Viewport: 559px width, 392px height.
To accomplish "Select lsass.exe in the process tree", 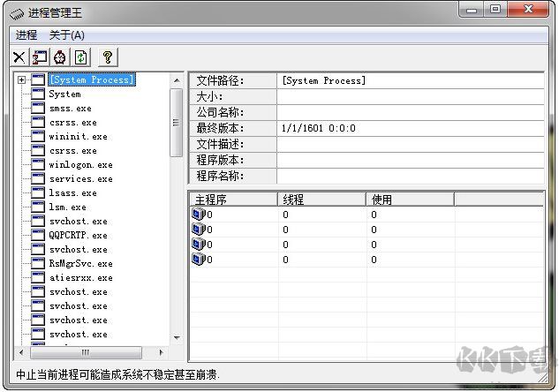I will (73, 192).
